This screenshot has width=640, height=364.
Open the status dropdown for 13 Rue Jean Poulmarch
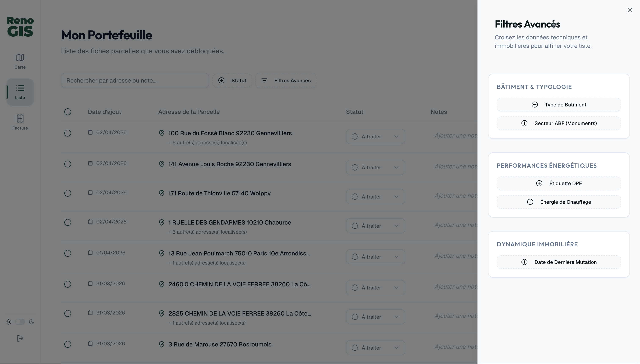pos(375,256)
